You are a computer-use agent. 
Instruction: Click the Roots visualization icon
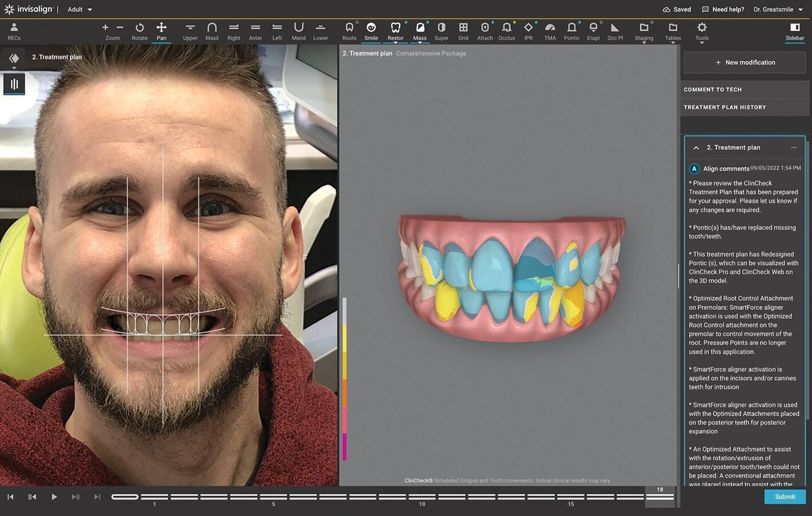349,30
